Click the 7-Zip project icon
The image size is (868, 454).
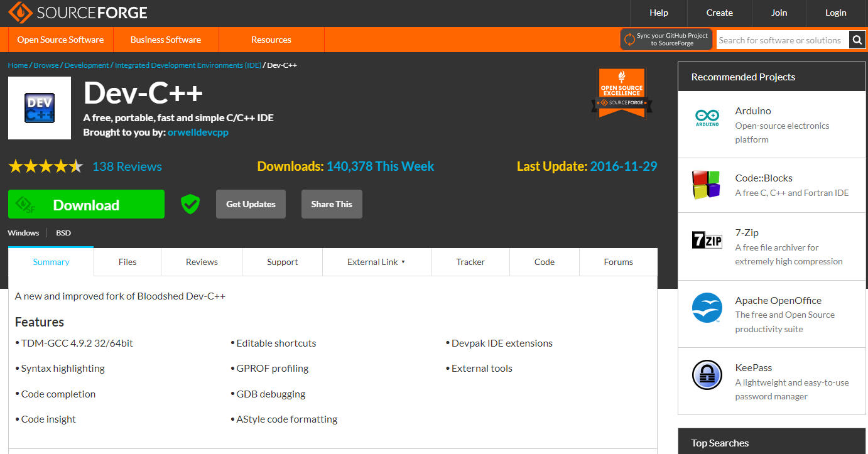click(x=707, y=240)
